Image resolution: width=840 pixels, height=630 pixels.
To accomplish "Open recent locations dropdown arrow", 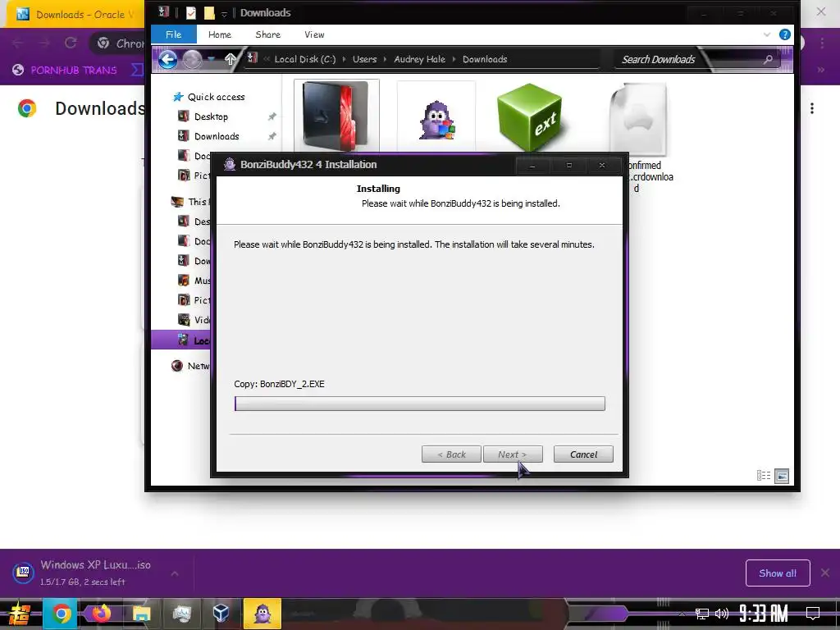I will pos(211,59).
